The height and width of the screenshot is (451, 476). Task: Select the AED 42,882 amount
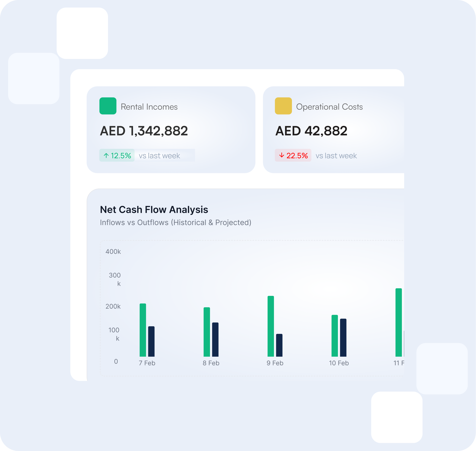coord(311,131)
